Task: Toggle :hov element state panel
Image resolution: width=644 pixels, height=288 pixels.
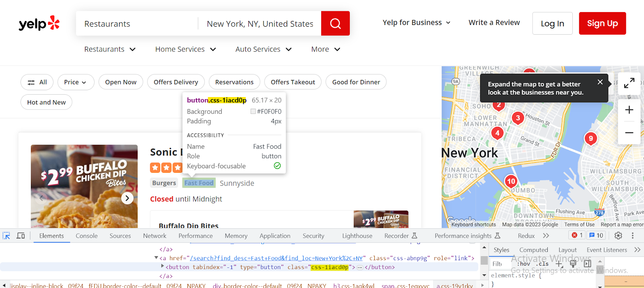Action: [524, 264]
